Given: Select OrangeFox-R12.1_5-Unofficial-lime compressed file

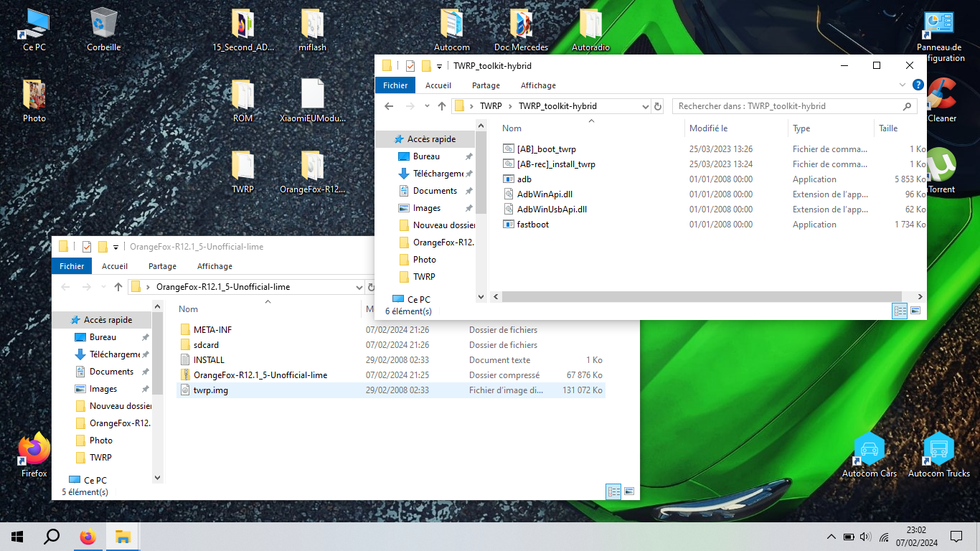Looking at the screenshot, I should [x=260, y=375].
